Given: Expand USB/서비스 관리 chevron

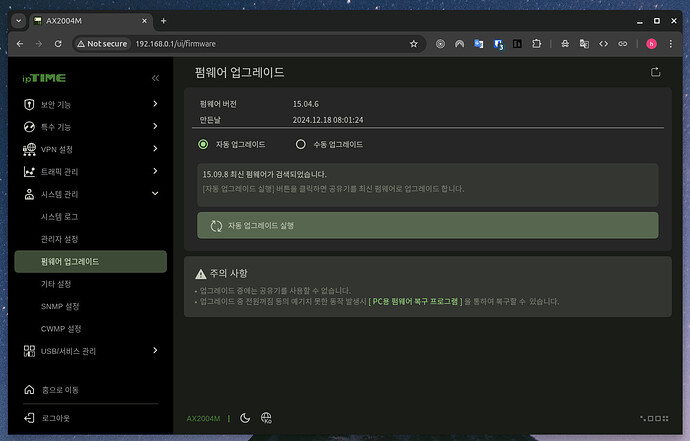Looking at the screenshot, I should coord(155,350).
